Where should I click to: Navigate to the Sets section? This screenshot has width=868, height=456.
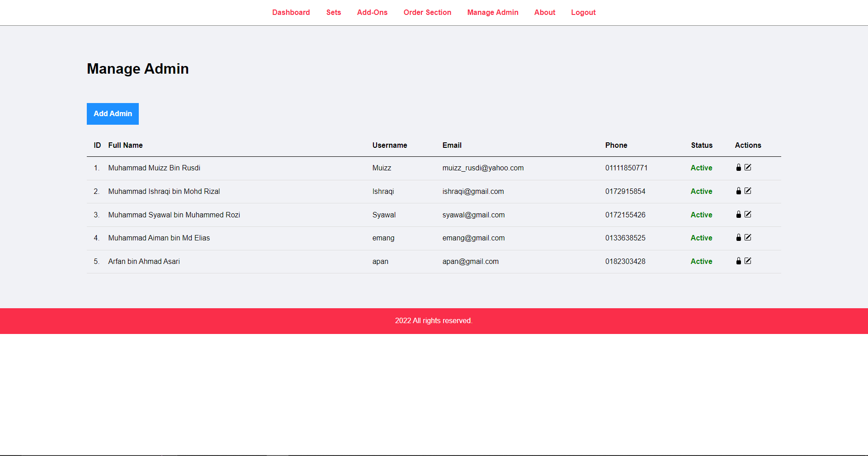click(x=334, y=12)
